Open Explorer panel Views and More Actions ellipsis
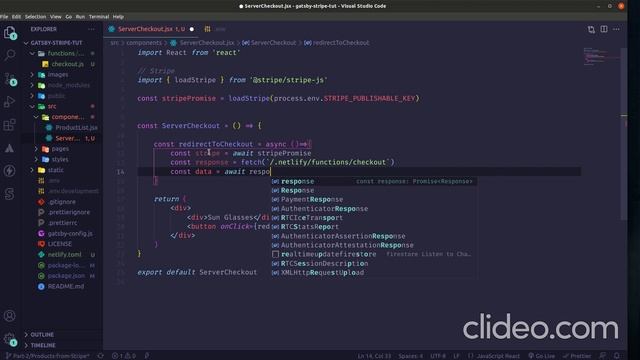Image resolution: width=640 pixels, height=360 pixels. point(91,29)
